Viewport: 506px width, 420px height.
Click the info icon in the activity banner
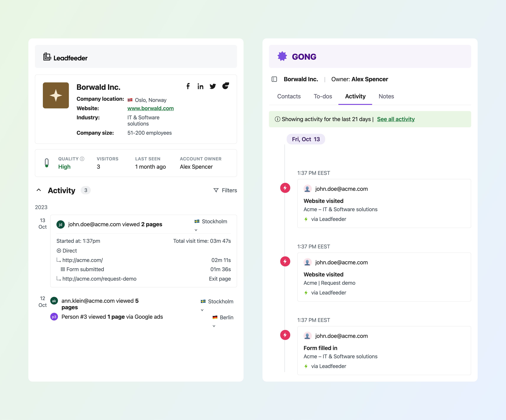tap(278, 119)
